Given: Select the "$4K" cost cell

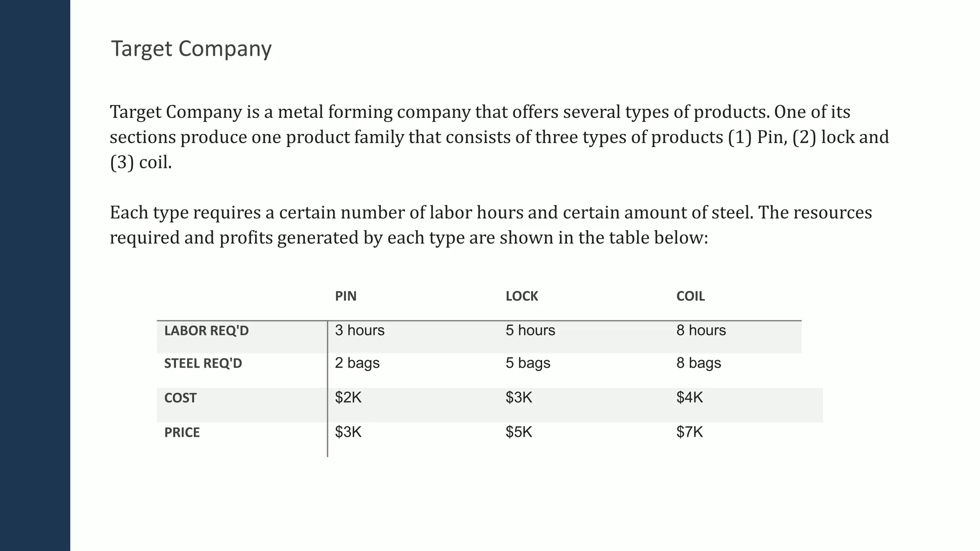Looking at the screenshot, I should (x=689, y=397).
